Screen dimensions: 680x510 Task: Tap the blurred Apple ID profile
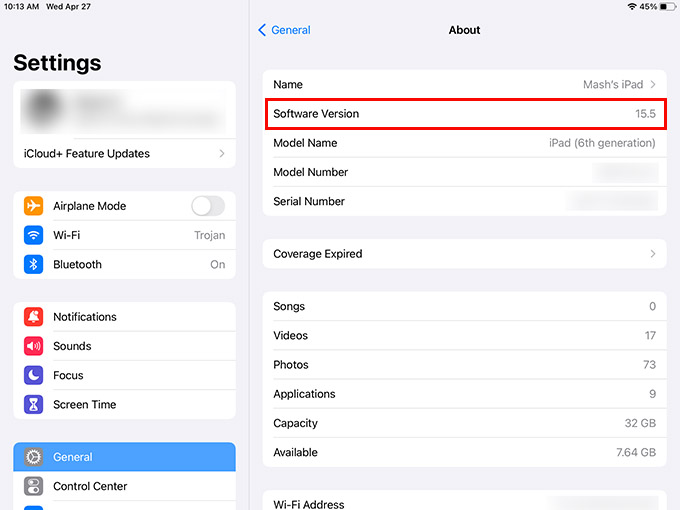point(124,110)
